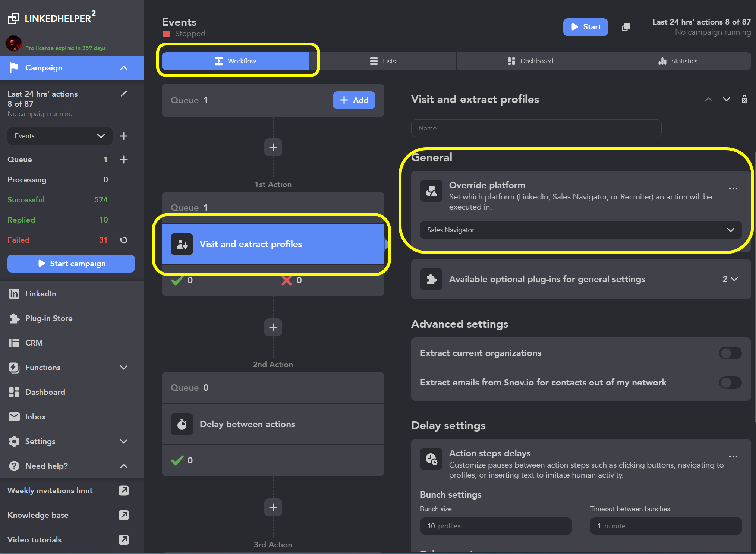
Task: Insert action before 3rd Action plus
Action: coord(273,507)
